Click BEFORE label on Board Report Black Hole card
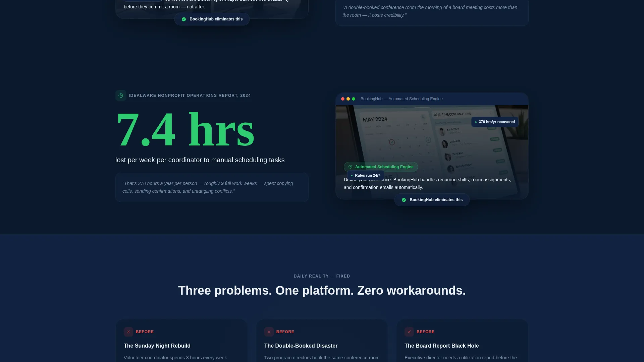Image resolution: width=644 pixels, height=362 pixels. pos(426,332)
